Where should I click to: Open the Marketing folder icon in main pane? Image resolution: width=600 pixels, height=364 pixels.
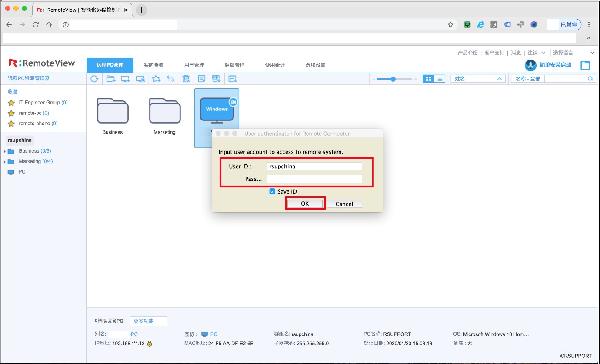tap(165, 110)
